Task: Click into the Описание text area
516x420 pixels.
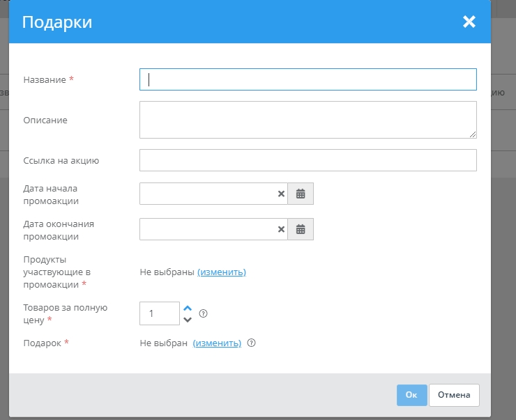Action: [308, 120]
